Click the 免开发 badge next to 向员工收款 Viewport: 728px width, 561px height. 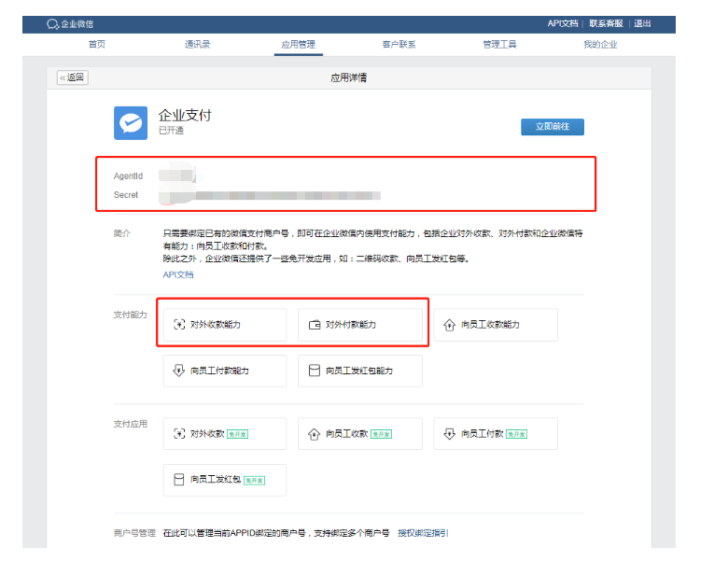click(x=381, y=434)
